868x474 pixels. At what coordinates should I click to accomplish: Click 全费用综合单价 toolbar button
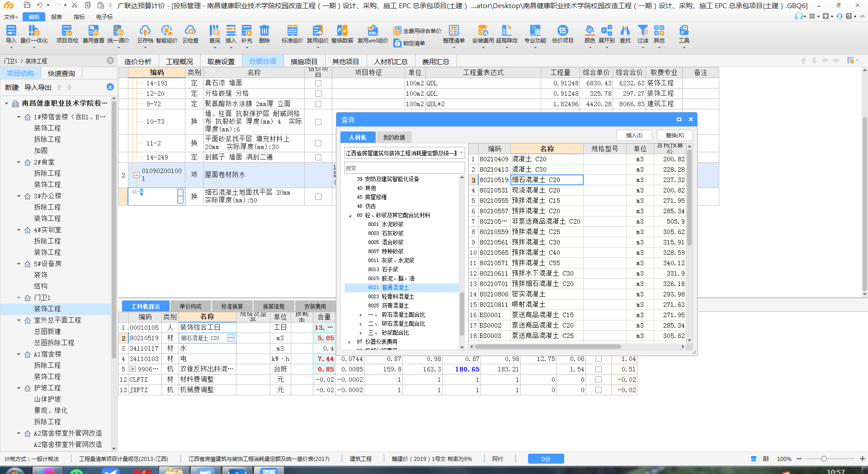pos(417,31)
